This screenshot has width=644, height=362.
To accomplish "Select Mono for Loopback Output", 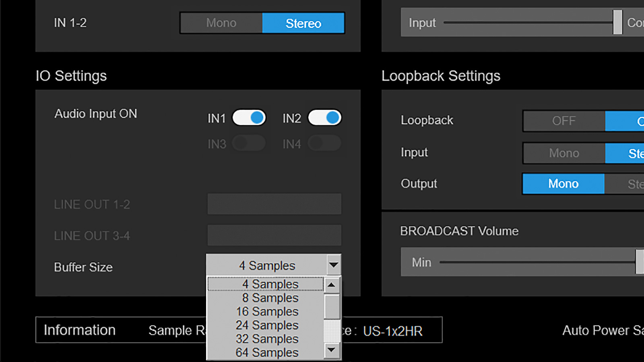I will pos(563,184).
